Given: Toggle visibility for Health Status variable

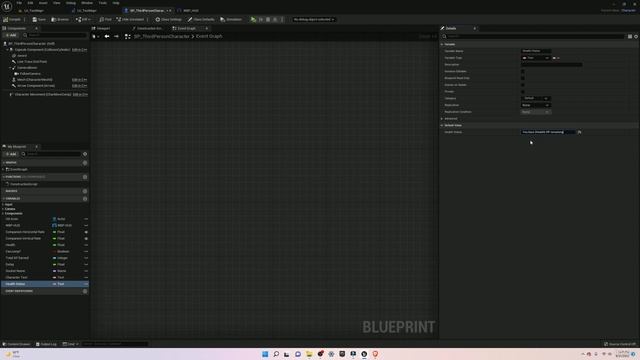Looking at the screenshot, I should coord(86,284).
